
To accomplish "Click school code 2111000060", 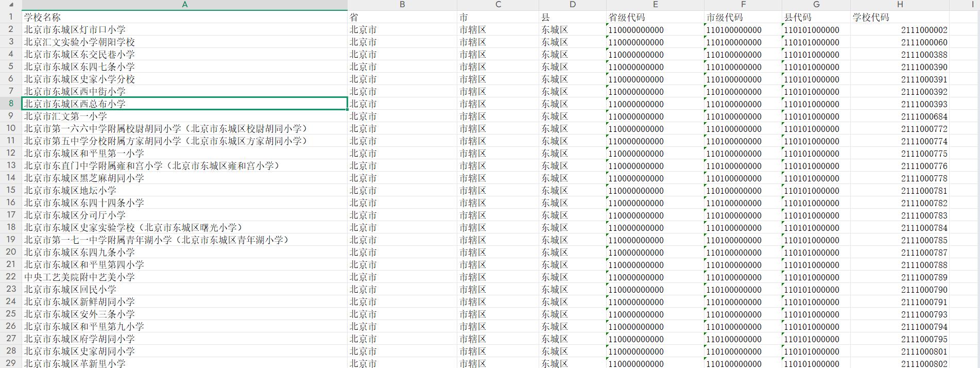I will (924, 42).
